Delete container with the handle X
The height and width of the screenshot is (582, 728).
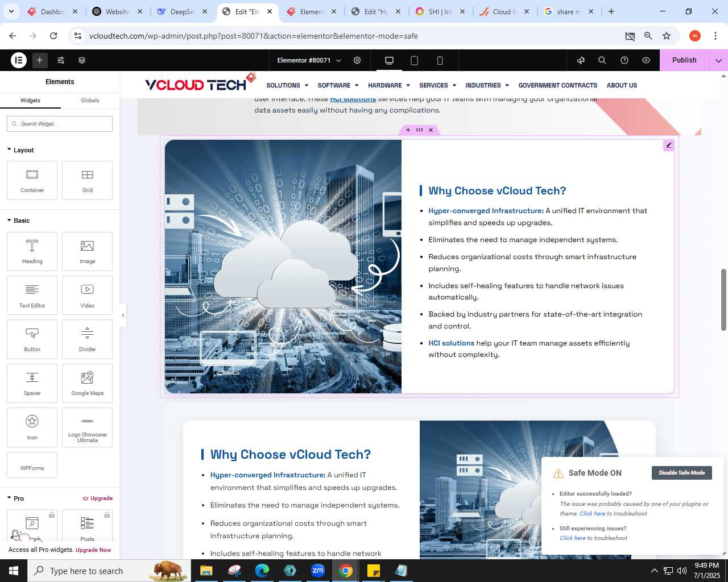click(x=431, y=130)
